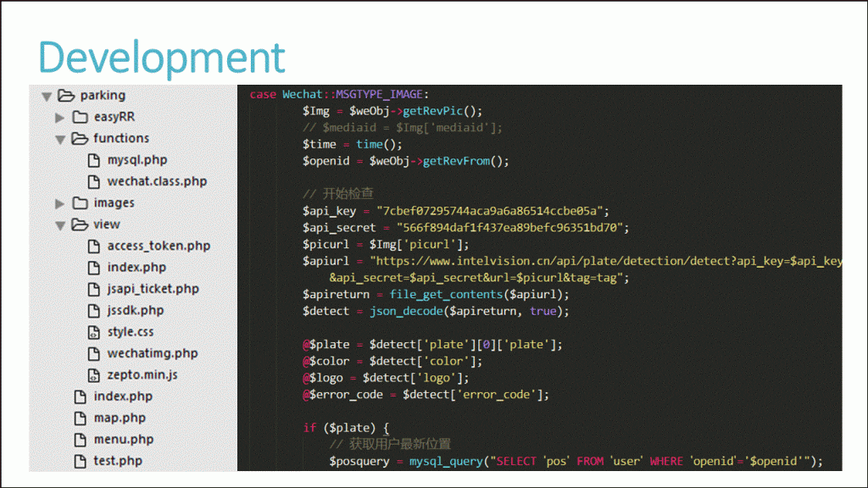Image resolution: width=868 pixels, height=488 pixels.
Task: Click the menu.php file icon
Action: click(81, 440)
